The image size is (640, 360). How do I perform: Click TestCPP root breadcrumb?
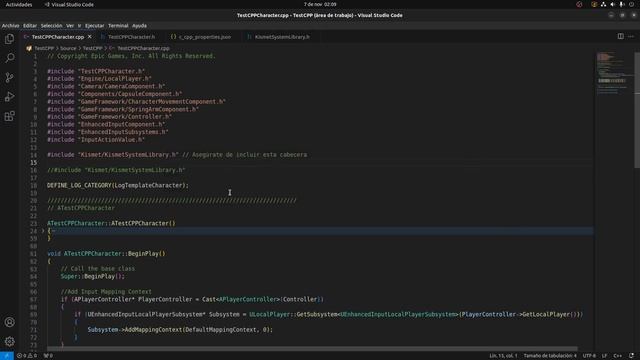[44, 48]
